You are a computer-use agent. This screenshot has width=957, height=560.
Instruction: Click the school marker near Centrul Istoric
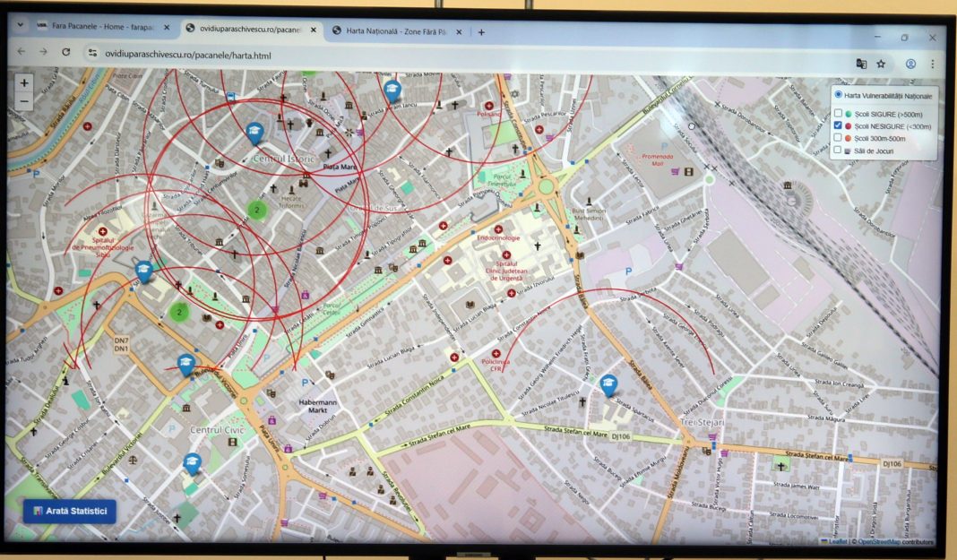[254, 134]
